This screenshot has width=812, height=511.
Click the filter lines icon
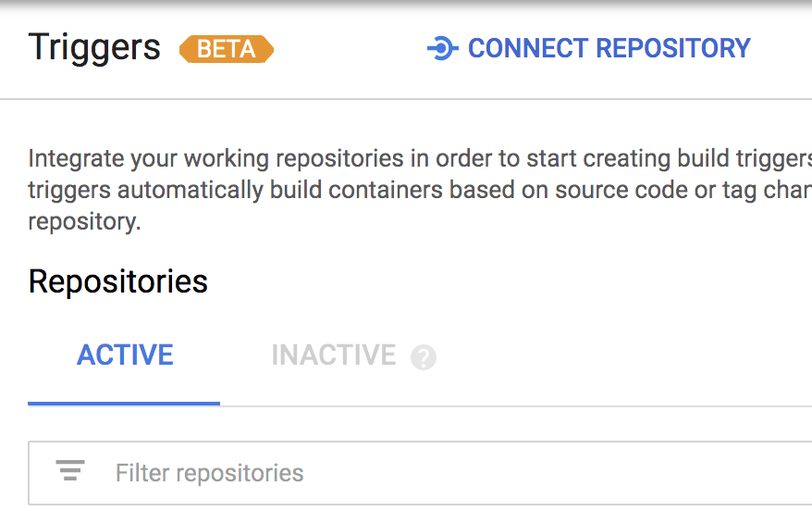70,472
